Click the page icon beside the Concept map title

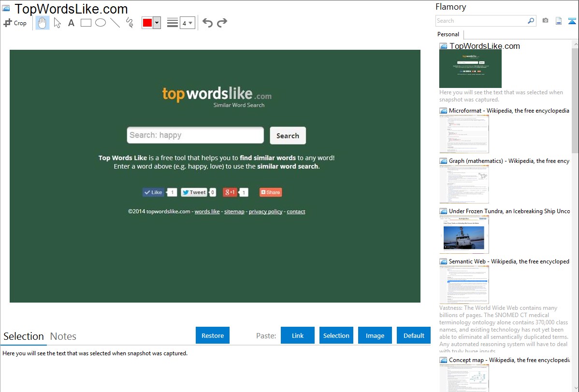click(443, 360)
